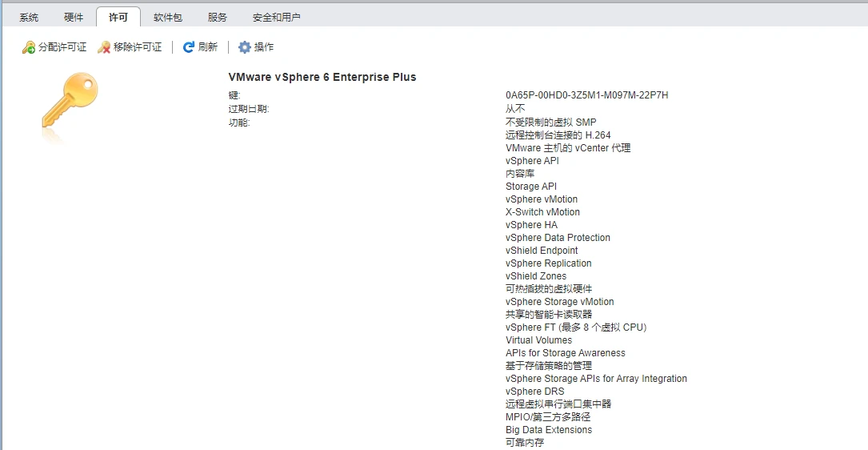Click the vShield Zones feature
Screen dimensions: 868x450
click(x=536, y=276)
